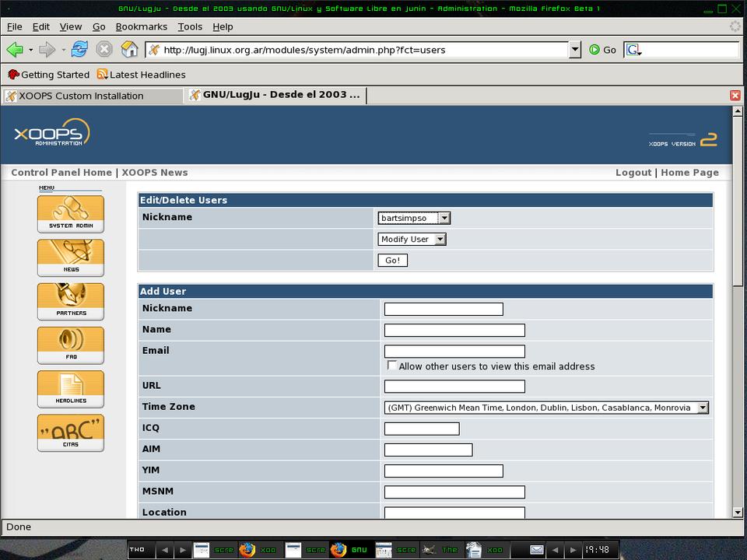The width and height of the screenshot is (747, 560).
Task: Open the Time Zone dropdown
Action: (x=546, y=408)
